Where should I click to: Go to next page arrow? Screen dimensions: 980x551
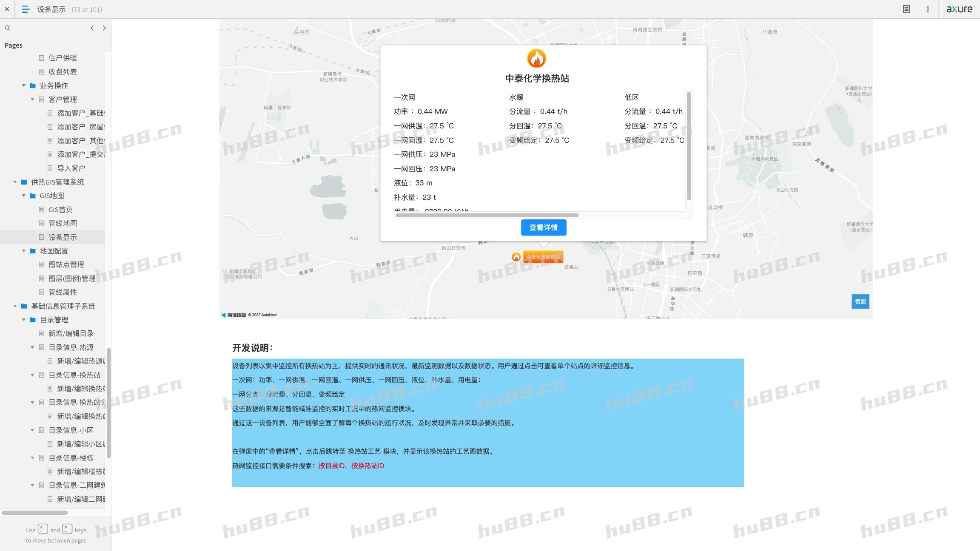click(104, 28)
